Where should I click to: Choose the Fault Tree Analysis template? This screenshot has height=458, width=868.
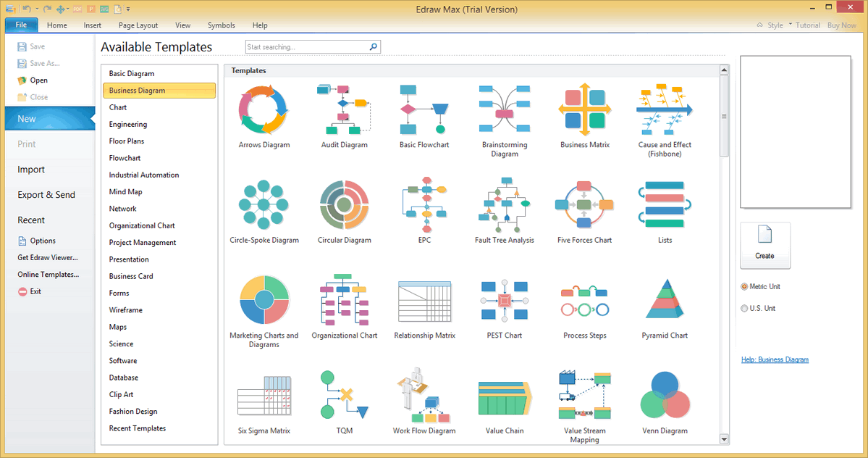tap(505, 212)
